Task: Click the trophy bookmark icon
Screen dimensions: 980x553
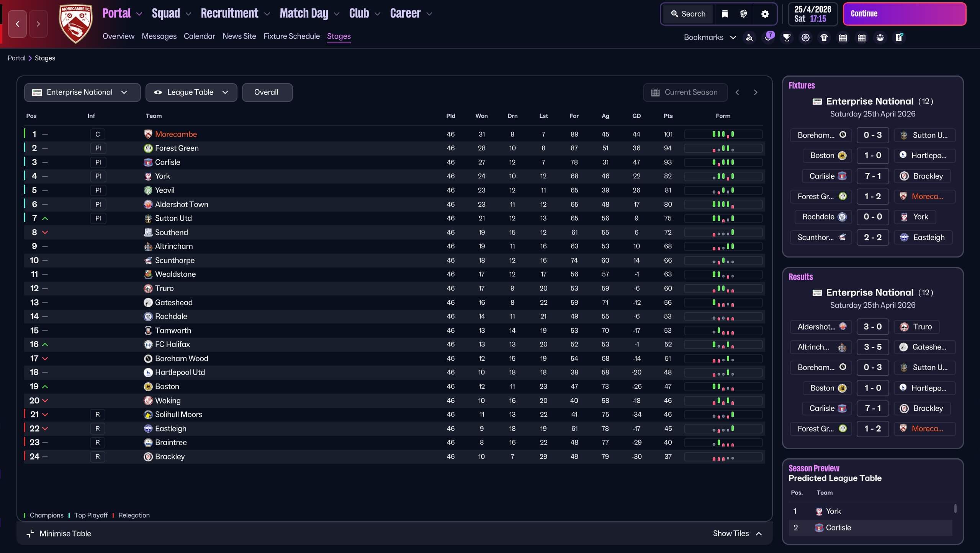Action: [x=787, y=38]
